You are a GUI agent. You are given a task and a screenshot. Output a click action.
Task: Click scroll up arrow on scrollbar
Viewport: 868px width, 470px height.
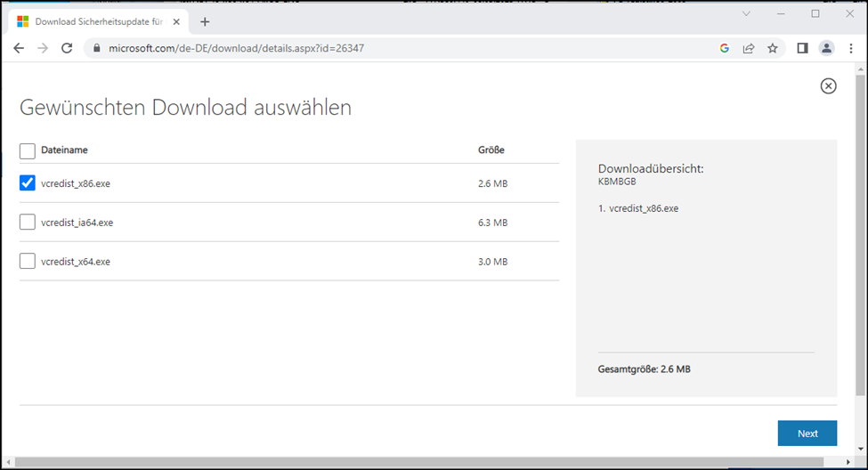coord(860,69)
